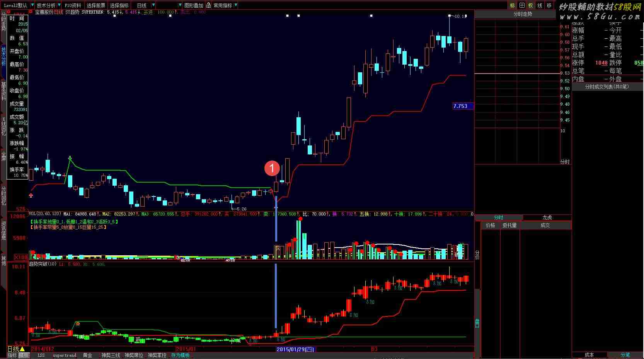Click the 分时成交列表 header

607,87
